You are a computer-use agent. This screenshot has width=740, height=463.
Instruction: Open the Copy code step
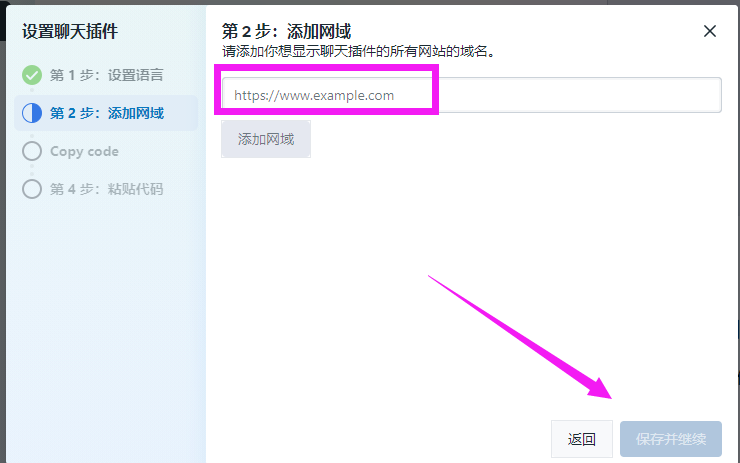[84, 151]
